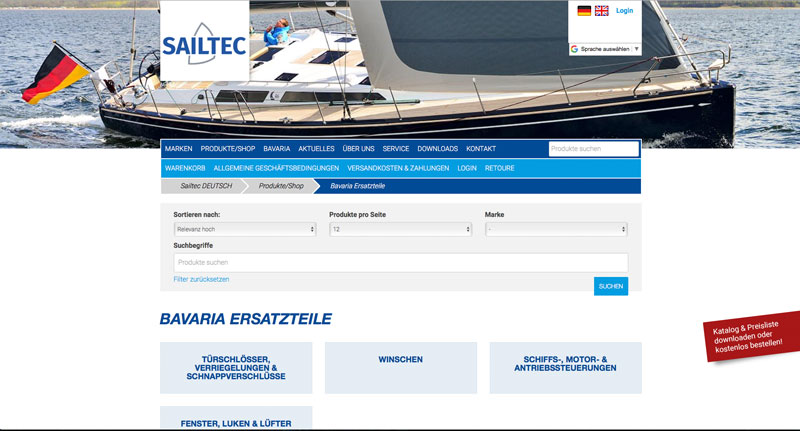The image size is (800, 431).
Task: Click the Sailtec logo
Action: 205,41
